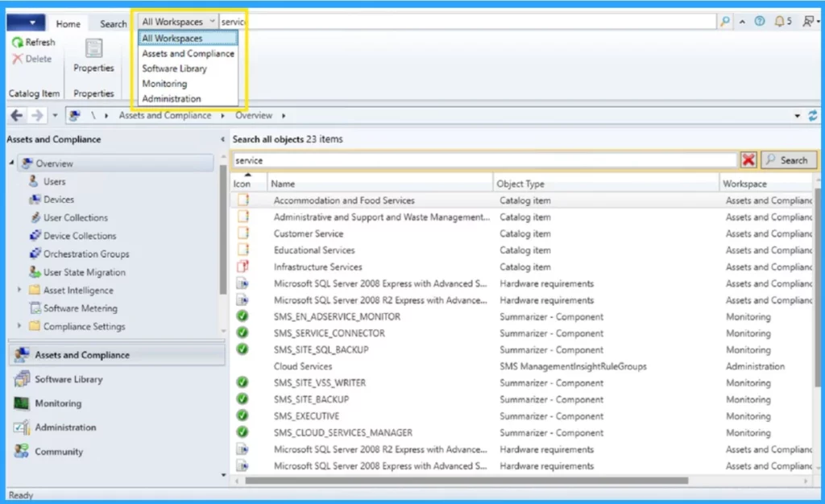Viewport: 825px width, 504px height.
Task: Navigate forward with the right arrow
Action: pyautogui.click(x=37, y=115)
